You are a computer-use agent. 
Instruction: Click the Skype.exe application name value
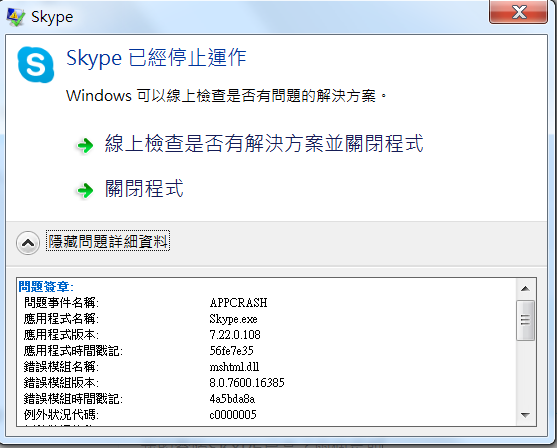coord(233,319)
